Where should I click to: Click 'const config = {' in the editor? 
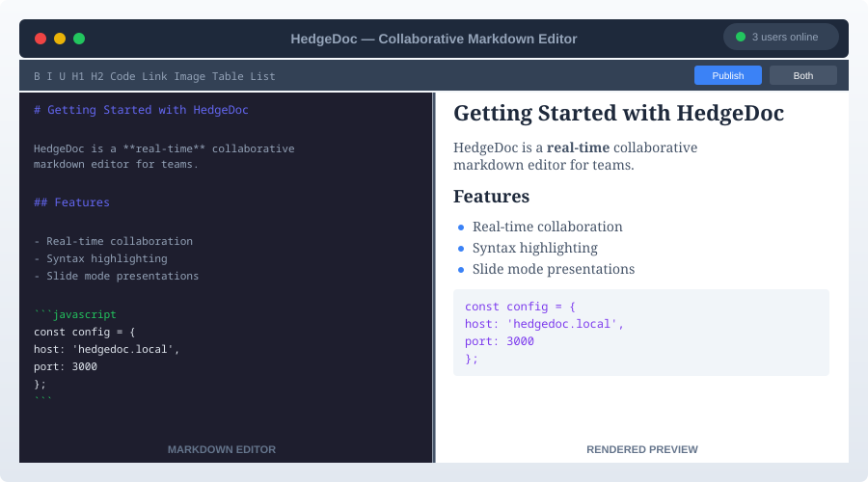pos(84,332)
